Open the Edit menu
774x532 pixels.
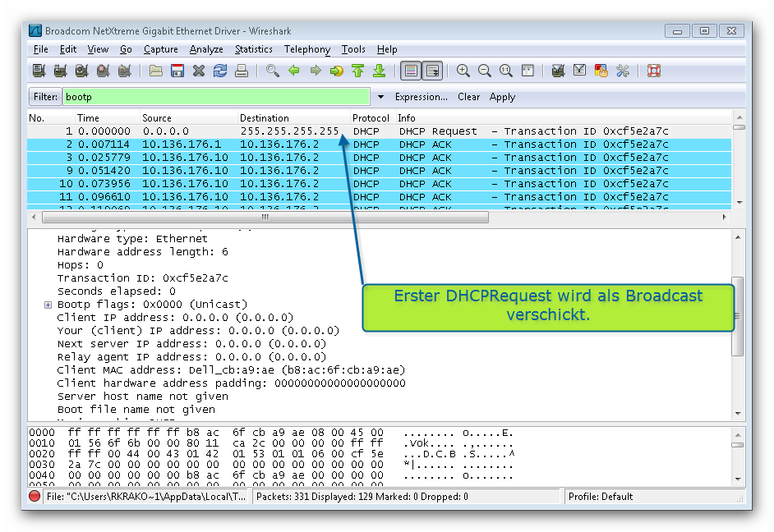pos(68,49)
